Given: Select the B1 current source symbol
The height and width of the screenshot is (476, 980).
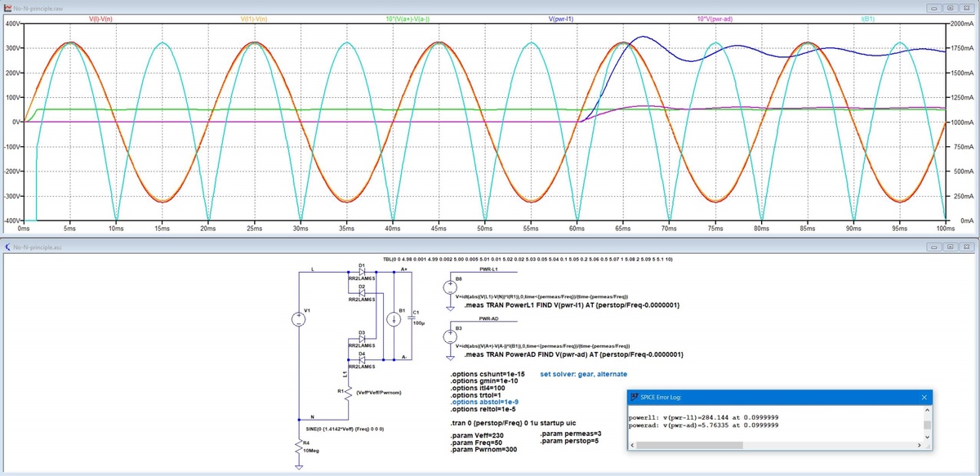Looking at the screenshot, I should tap(394, 318).
